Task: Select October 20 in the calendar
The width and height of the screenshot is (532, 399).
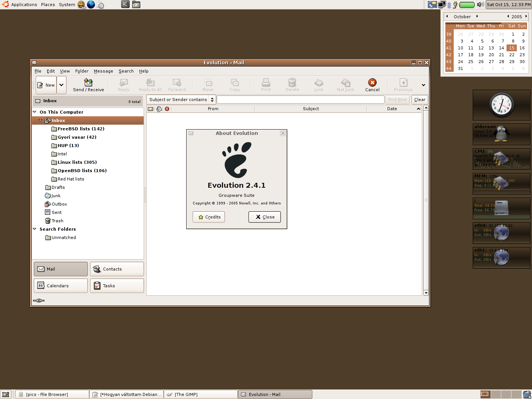Action: (x=491, y=55)
